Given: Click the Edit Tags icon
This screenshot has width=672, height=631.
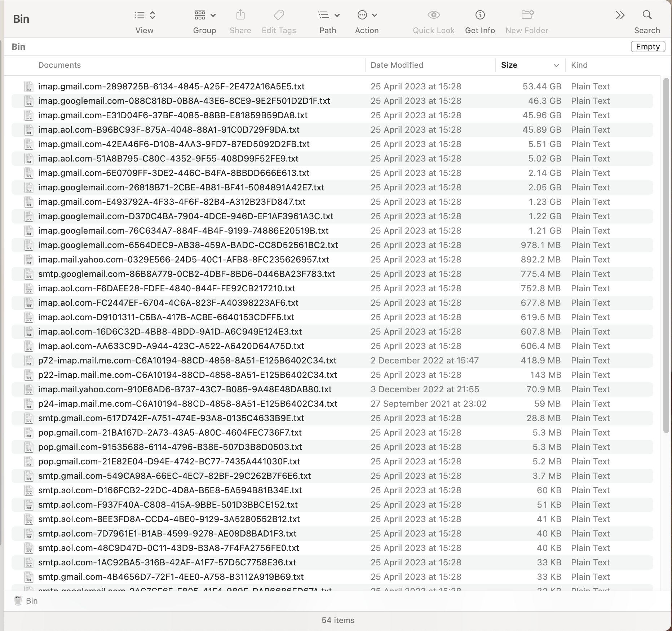Looking at the screenshot, I should pyautogui.click(x=279, y=15).
